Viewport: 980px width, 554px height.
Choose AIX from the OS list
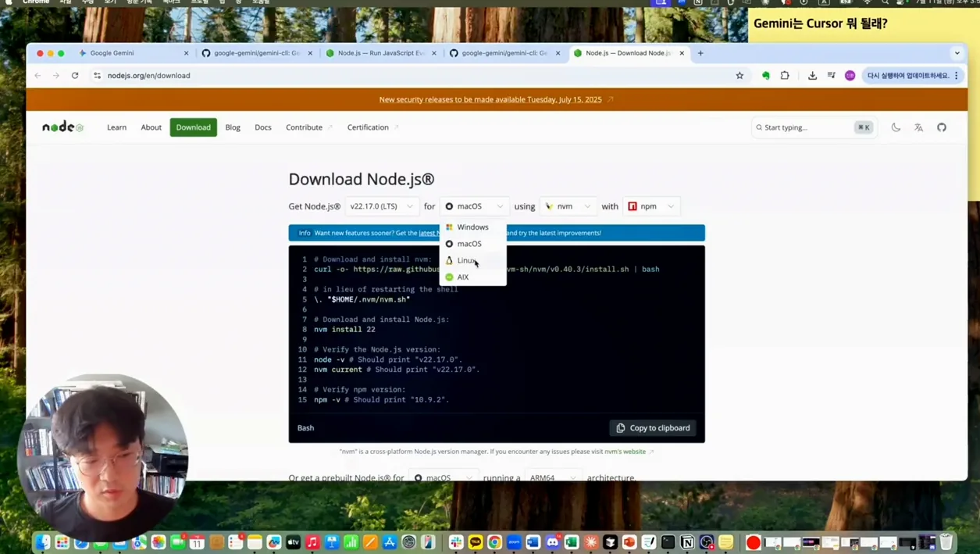[x=473, y=277]
